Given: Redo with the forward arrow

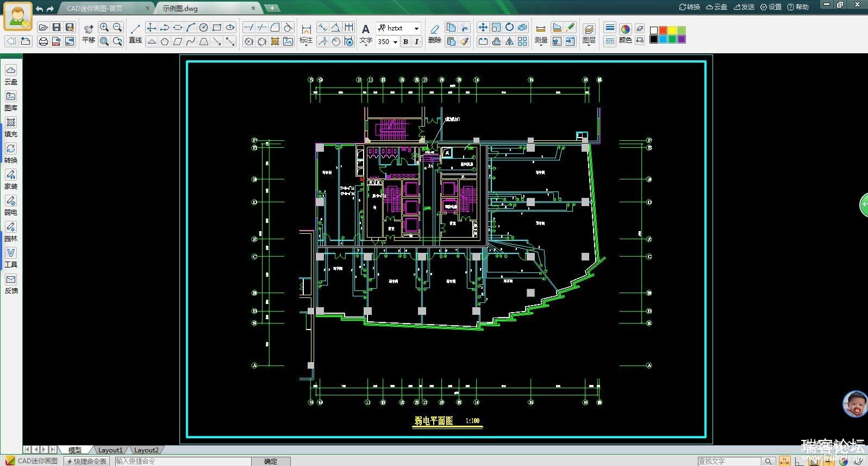Looking at the screenshot, I should coord(50,9).
